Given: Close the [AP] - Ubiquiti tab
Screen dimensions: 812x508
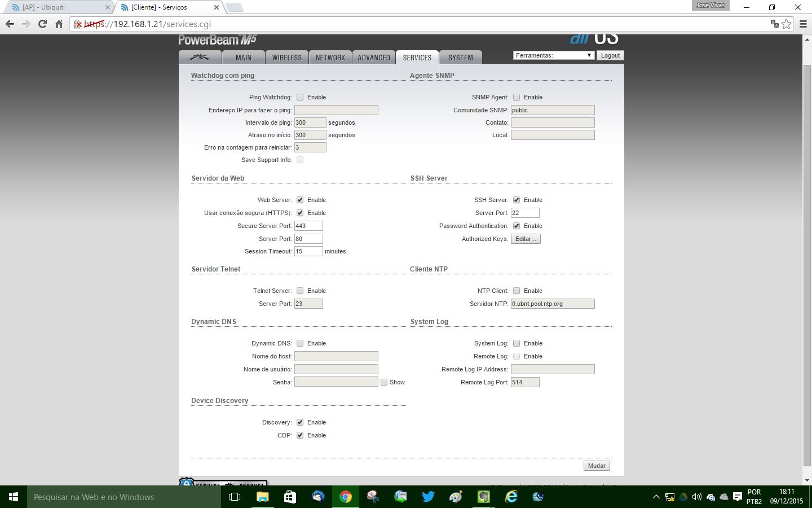Looking at the screenshot, I should [x=107, y=7].
